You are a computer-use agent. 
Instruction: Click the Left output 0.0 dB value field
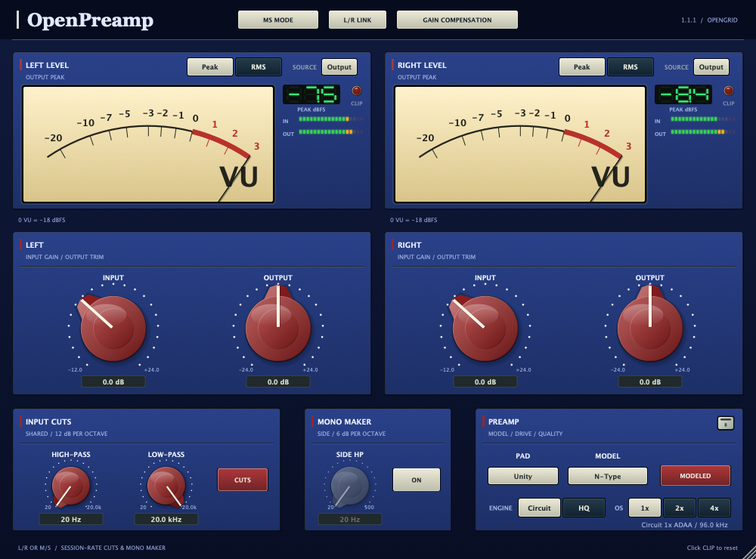click(x=278, y=381)
